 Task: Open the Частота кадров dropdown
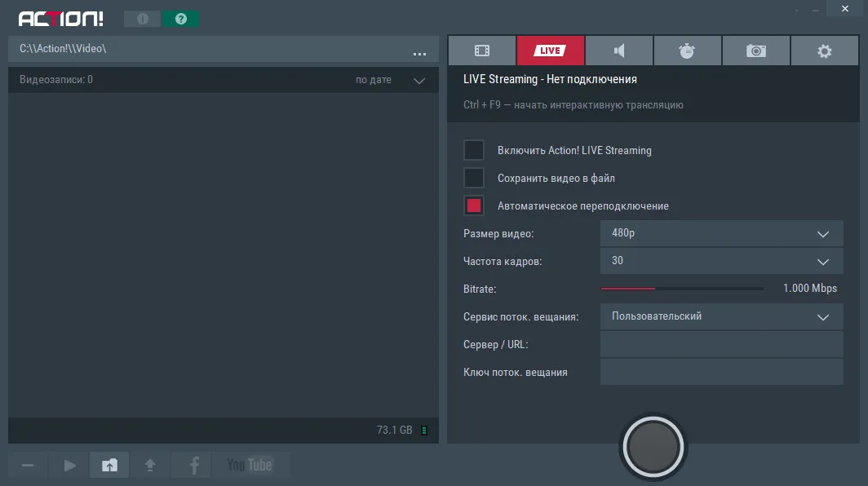click(x=722, y=261)
